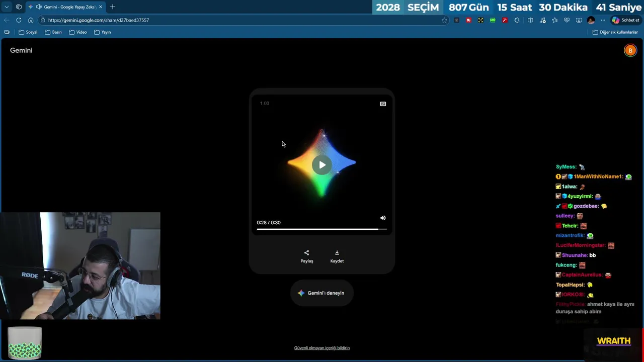This screenshot has height=362, width=644.
Task: Open the yellow arrows extension icon
Action: [480, 20]
